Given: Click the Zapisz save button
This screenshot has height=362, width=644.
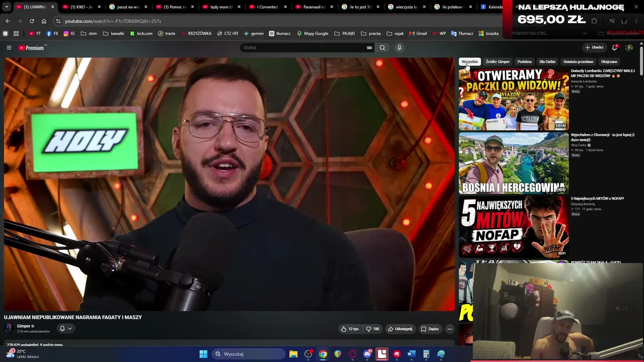Looking at the screenshot, I should [x=430, y=329].
